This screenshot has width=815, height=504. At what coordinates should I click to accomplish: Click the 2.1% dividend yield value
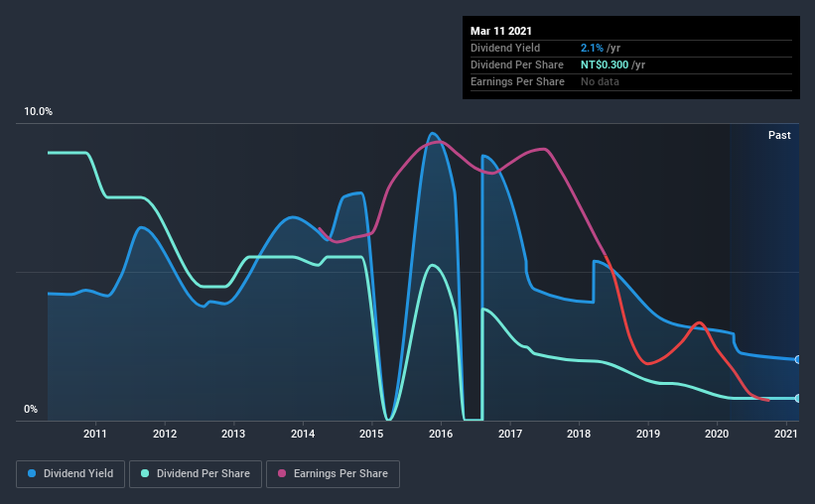click(x=592, y=48)
